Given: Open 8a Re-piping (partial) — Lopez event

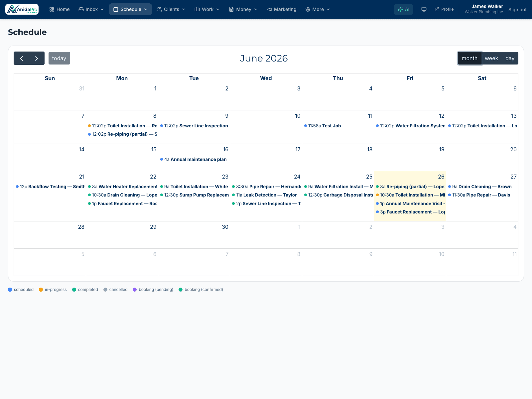Looking at the screenshot, I should [x=410, y=187].
